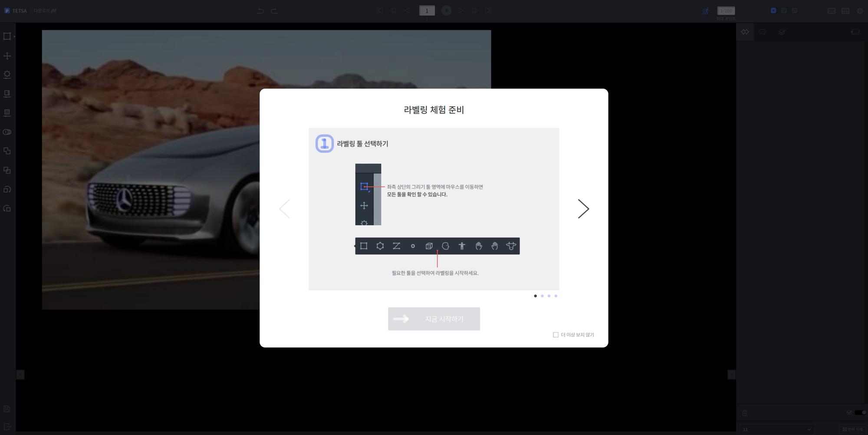Collapse right panel with the arrow handle
This screenshot has width=868, height=435.
732,374
